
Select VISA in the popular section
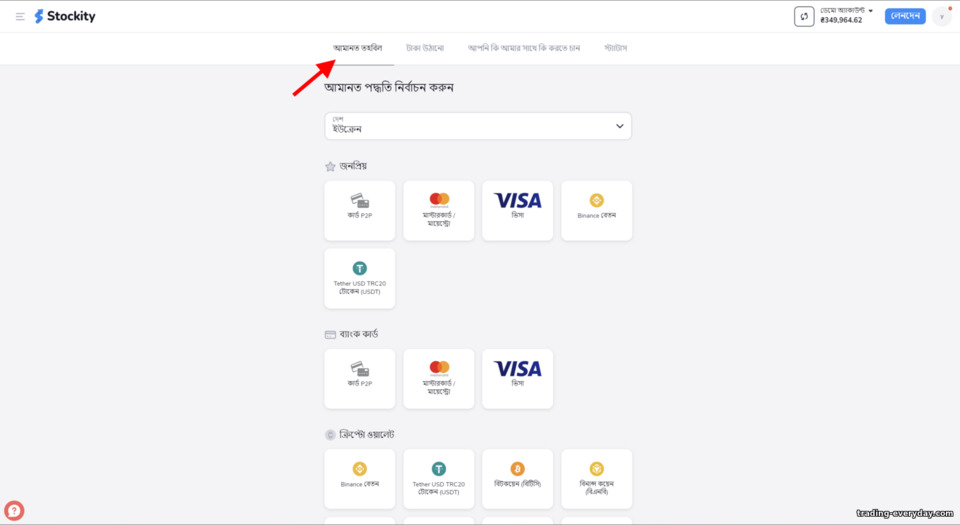point(517,210)
